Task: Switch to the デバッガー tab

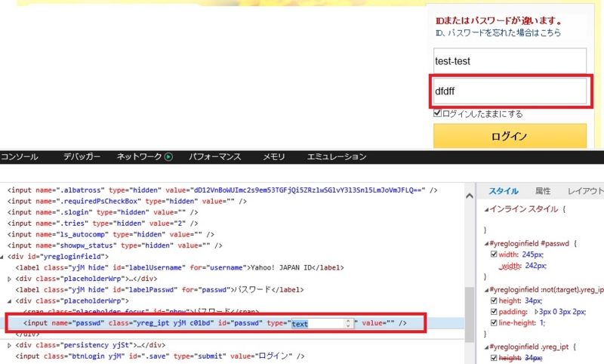Action: click(x=82, y=157)
